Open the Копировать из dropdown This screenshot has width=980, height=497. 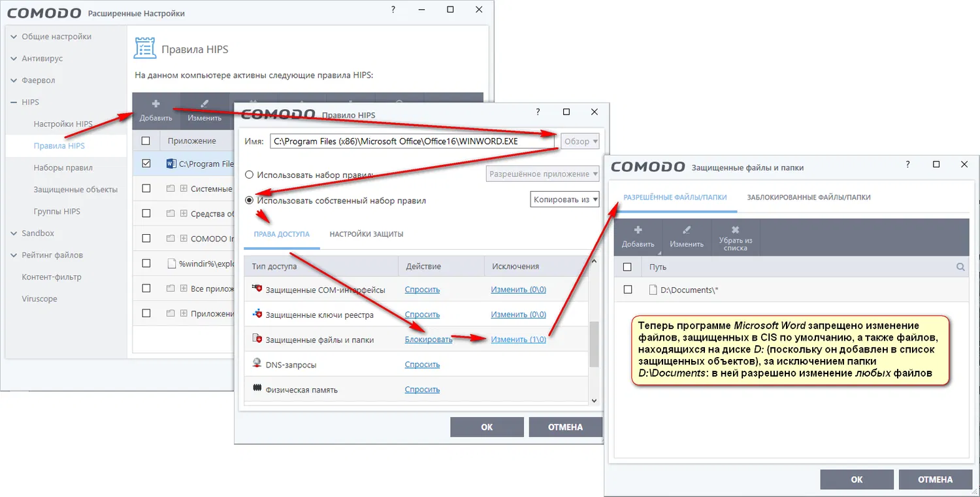pos(565,199)
